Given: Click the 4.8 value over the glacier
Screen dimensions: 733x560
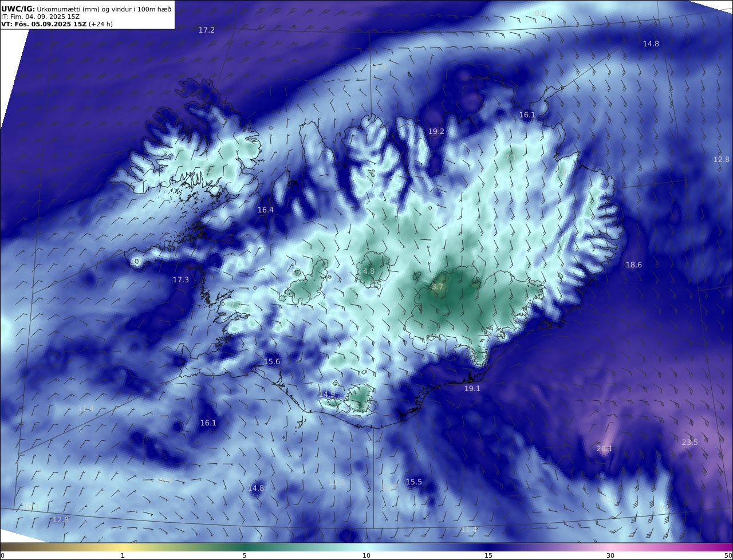Looking at the screenshot, I should click(x=369, y=271).
